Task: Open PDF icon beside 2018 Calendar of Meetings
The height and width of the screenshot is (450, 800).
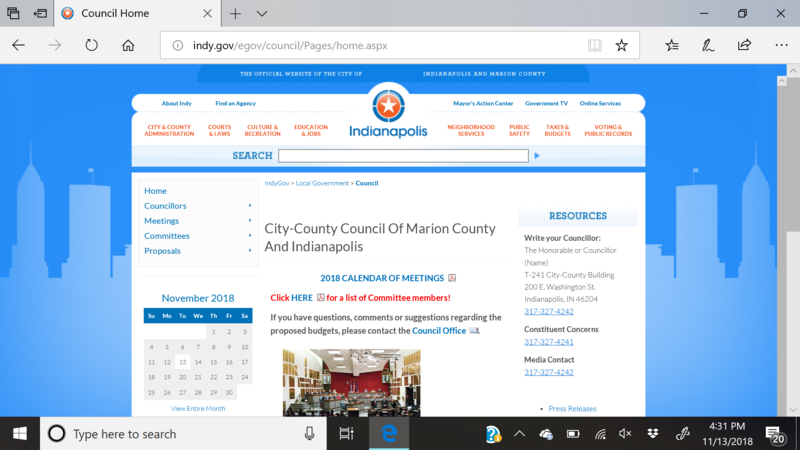Action: (x=452, y=278)
